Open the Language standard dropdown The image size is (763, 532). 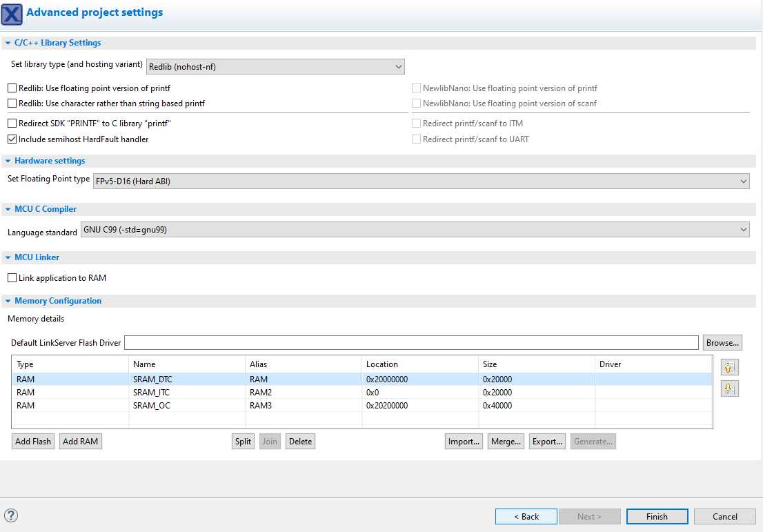415,230
